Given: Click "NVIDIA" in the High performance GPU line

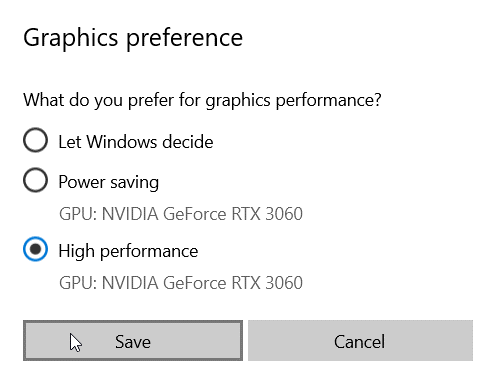Looking at the screenshot, I should click(130, 283).
